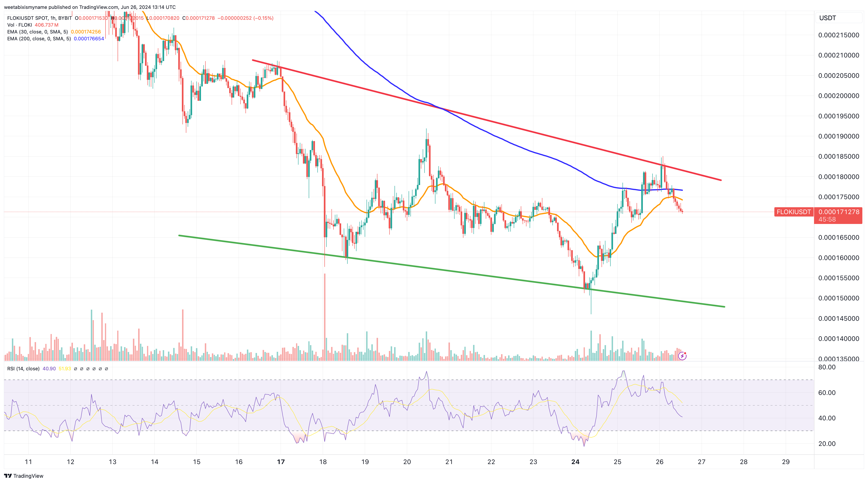Click the last empty-set symbol in RSI legend
Screen dimensions: 868x483
[107, 369]
